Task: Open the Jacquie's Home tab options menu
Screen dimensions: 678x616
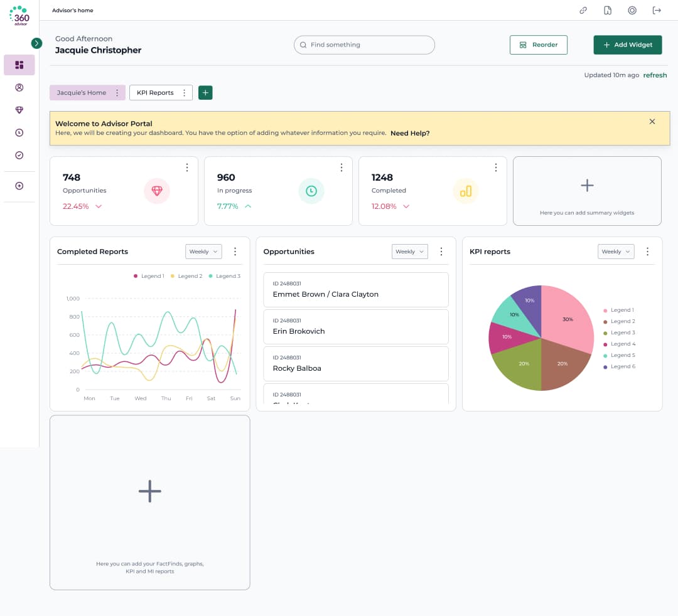Action: 117,93
